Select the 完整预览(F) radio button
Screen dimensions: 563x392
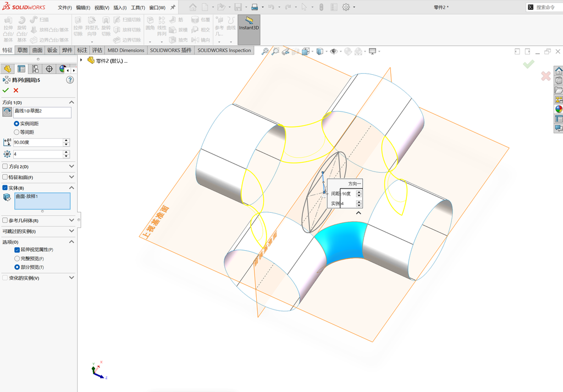point(17,258)
